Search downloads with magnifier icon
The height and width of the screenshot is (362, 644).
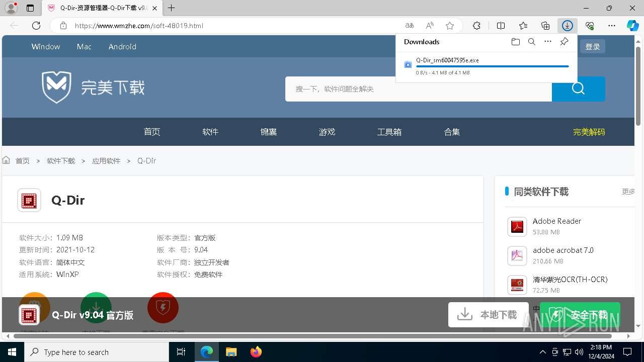[532, 42]
